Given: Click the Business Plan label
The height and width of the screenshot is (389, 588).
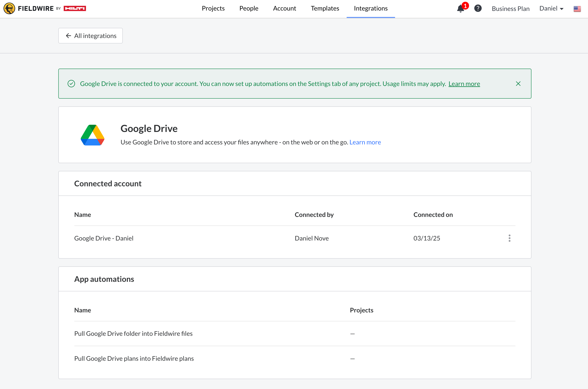Looking at the screenshot, I should (x=511, y=9).
